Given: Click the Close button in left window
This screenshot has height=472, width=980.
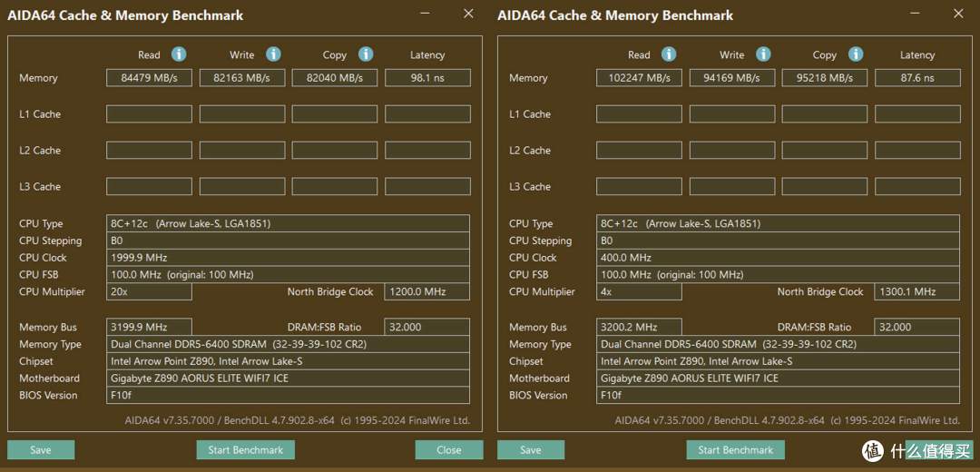Looking at the screenshot, I should (x=449, y=449).
